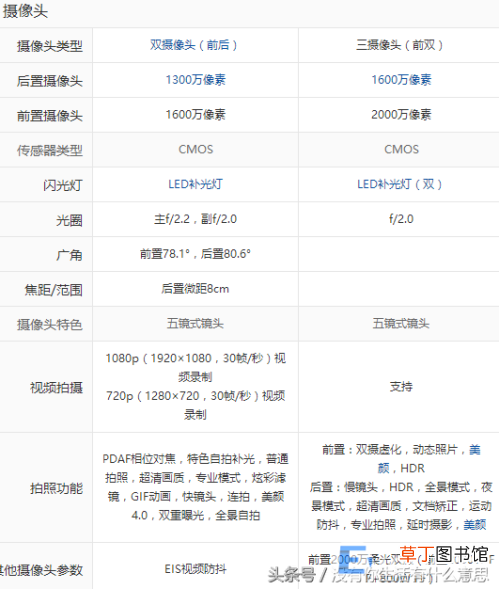Select the 后置：慢镜头 text
The image size is (499, 589).
[x=401, y=506]
